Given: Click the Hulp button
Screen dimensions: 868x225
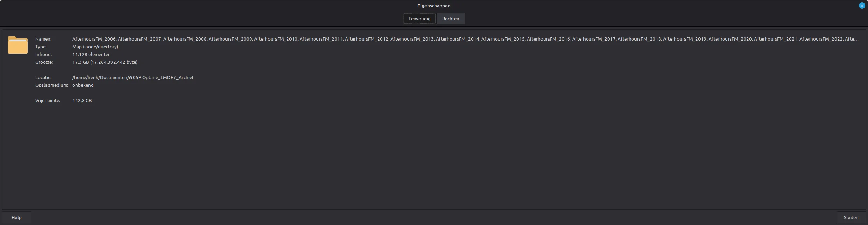Looking at the screenshot, I should point(16,217).
